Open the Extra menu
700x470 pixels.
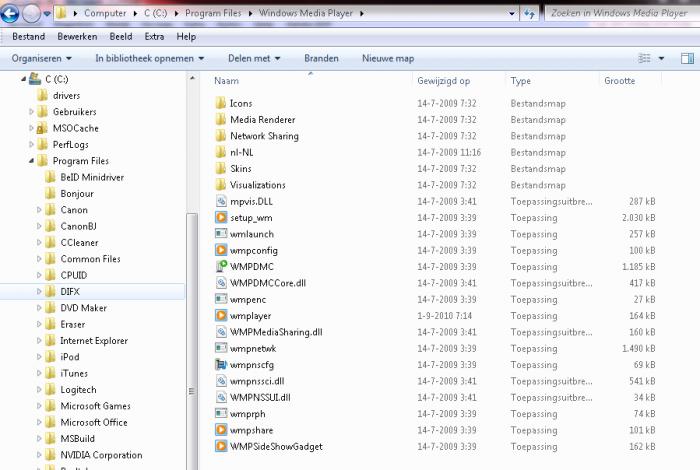[x=154, y=37]
